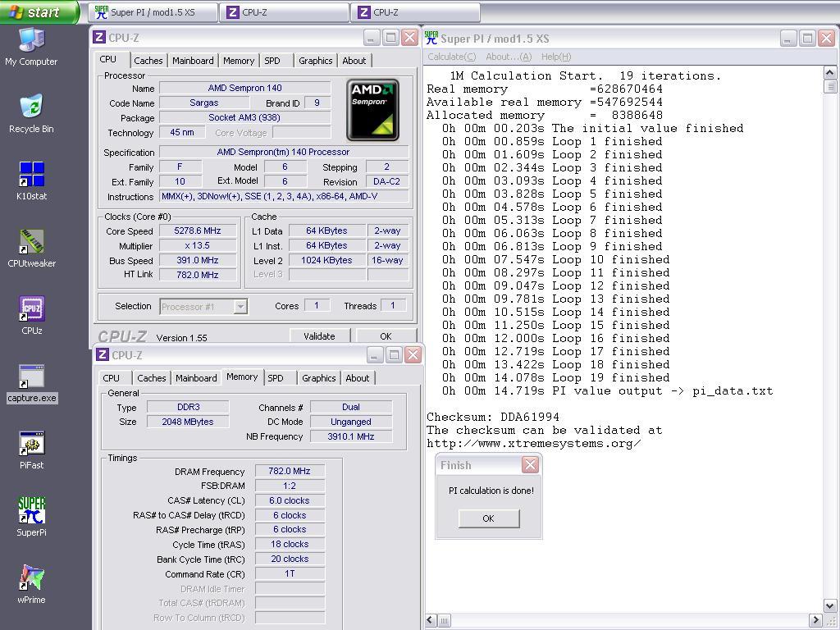This screenshot has height=630, width=840.
Task: Launch the CPUz desktop shortcut
Action: pyautogui.click(x=32, y=315)
